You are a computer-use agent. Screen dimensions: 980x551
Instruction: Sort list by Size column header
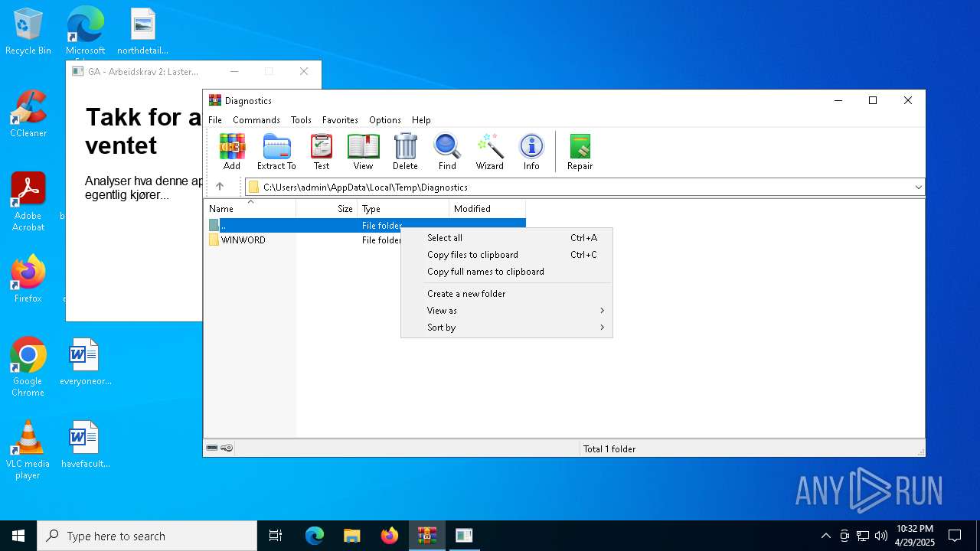click(x=326, y=208)
